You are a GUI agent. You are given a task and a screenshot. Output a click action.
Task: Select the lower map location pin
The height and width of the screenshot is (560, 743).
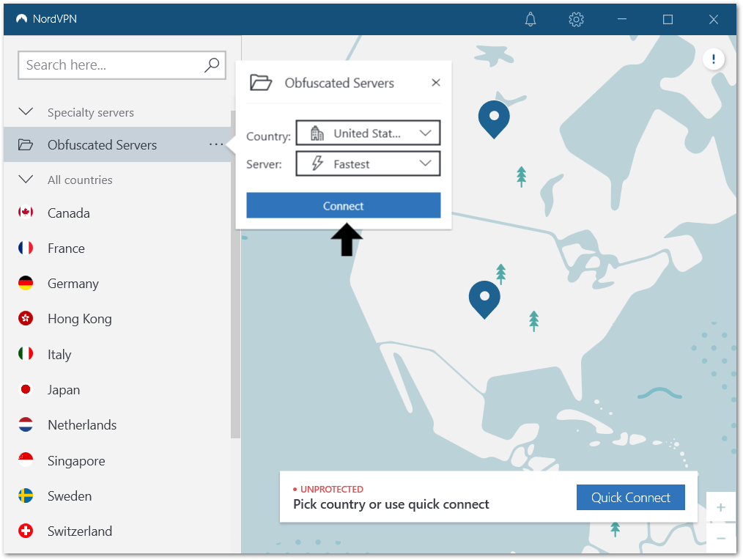pyautogui.click(x=484, y=299)
